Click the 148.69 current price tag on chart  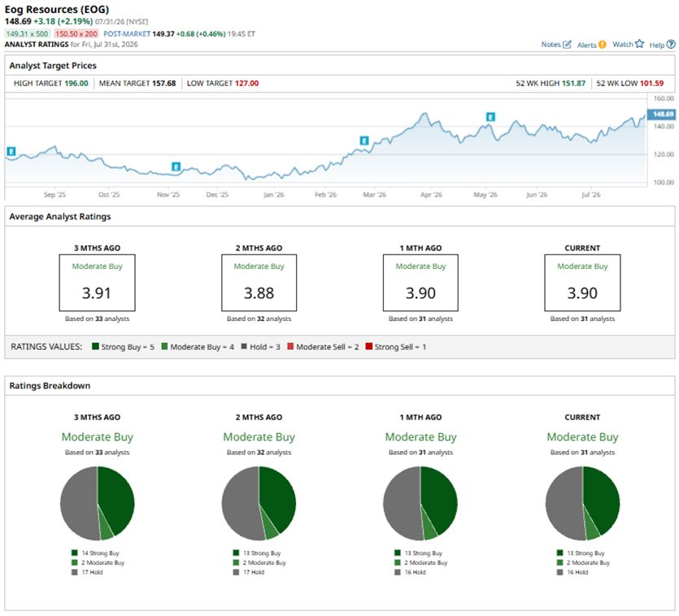662,115
